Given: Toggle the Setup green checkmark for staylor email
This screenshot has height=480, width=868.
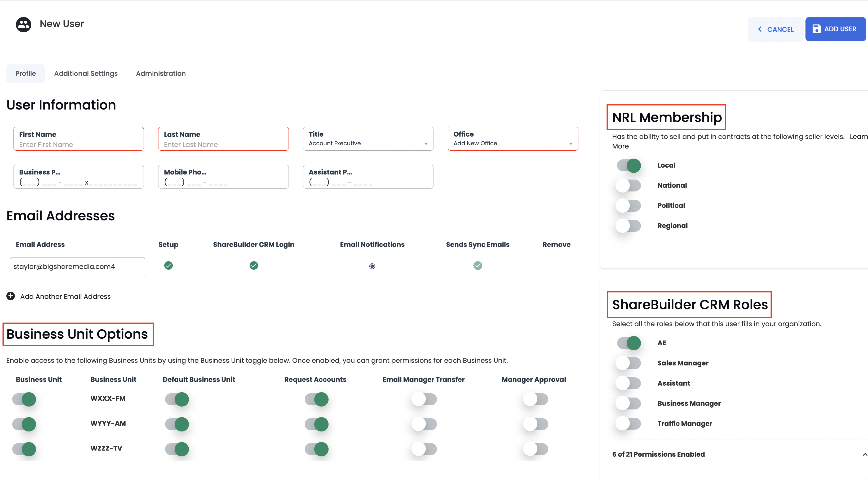Looking at the screenshot, I should click(x=169, y=266).
